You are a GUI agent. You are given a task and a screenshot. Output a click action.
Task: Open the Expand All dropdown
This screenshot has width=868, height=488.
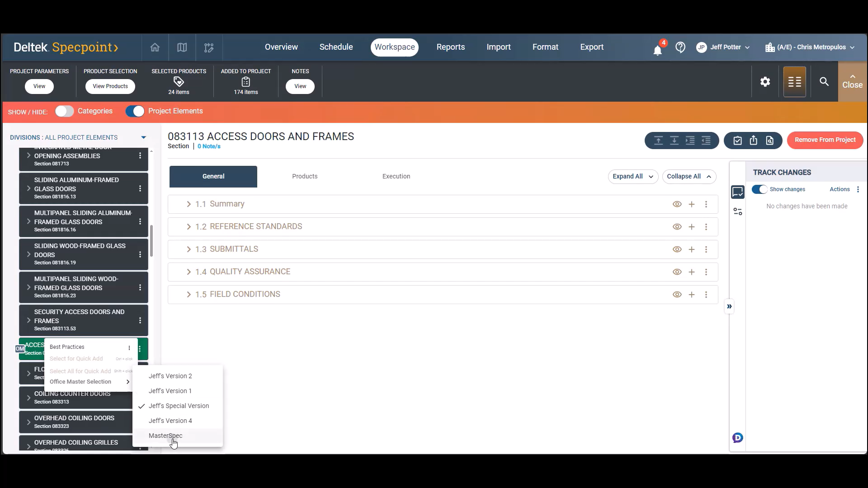click(x=632, y=177)
